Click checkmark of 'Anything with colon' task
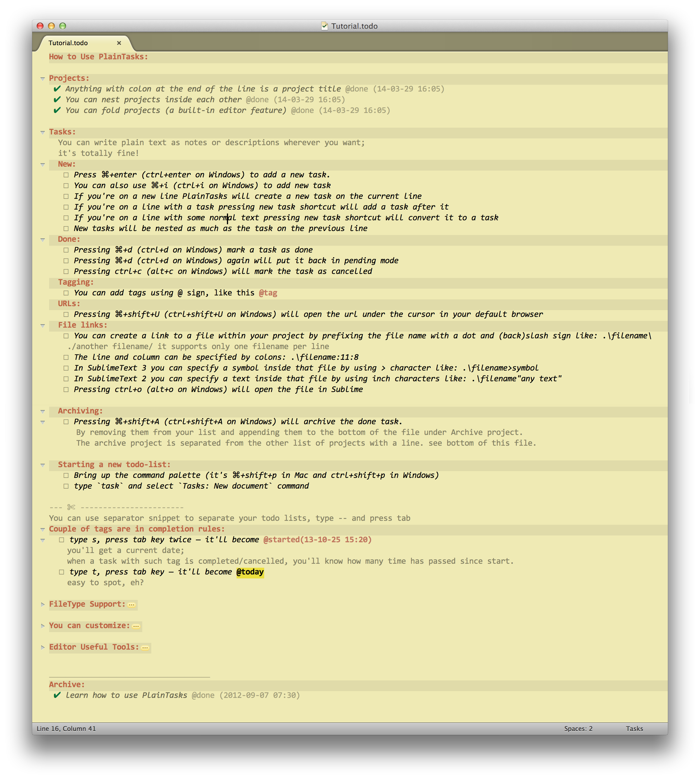This screenshot has height=775, width=700. (x=57, y=89)
